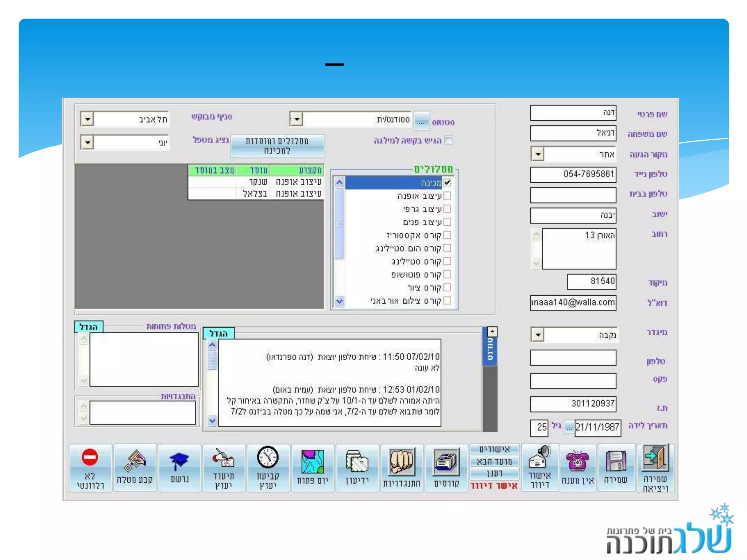Screen dimensions: 747x560
Task: Click the שם פרטי input field
Action: point(573,113)
